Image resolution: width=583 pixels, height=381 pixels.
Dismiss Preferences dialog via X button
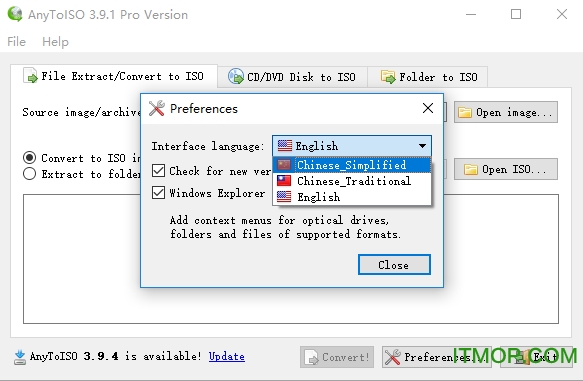428,108
